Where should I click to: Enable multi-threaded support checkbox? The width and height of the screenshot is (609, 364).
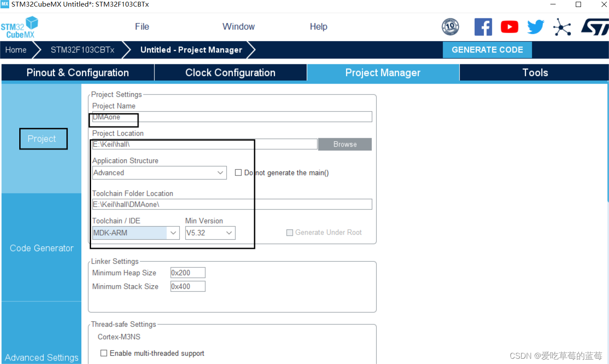click(104, 353)
